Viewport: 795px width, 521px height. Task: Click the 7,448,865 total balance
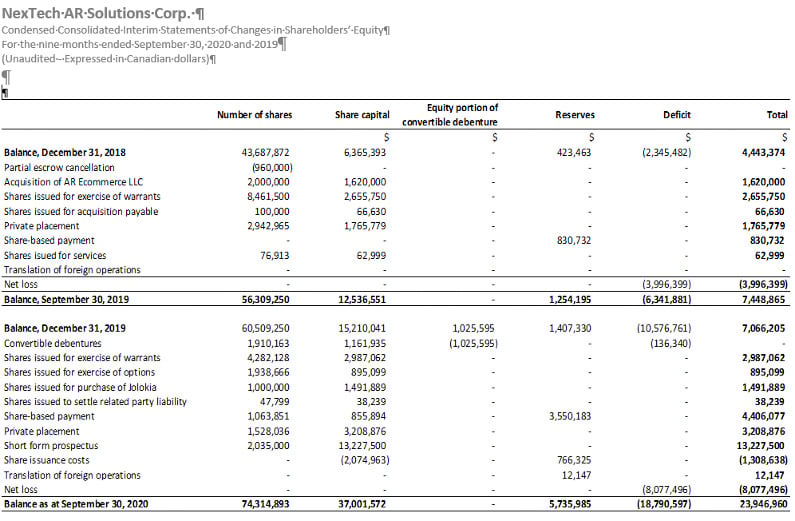pos(763,300)
